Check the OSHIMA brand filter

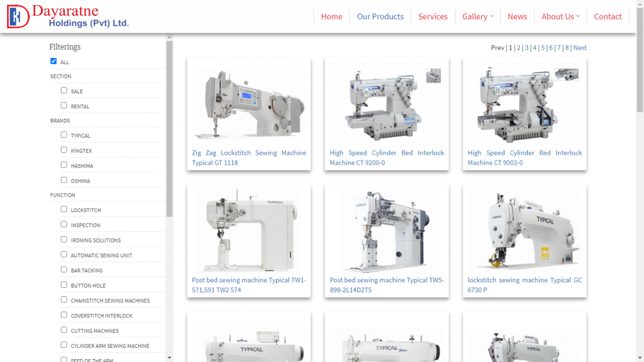coord(64,180)
